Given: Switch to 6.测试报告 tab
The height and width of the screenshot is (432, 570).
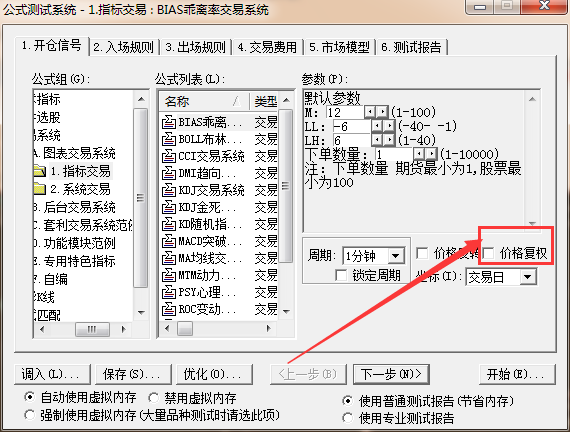Looking at the screenshot, I should click(x=412, y=48).
